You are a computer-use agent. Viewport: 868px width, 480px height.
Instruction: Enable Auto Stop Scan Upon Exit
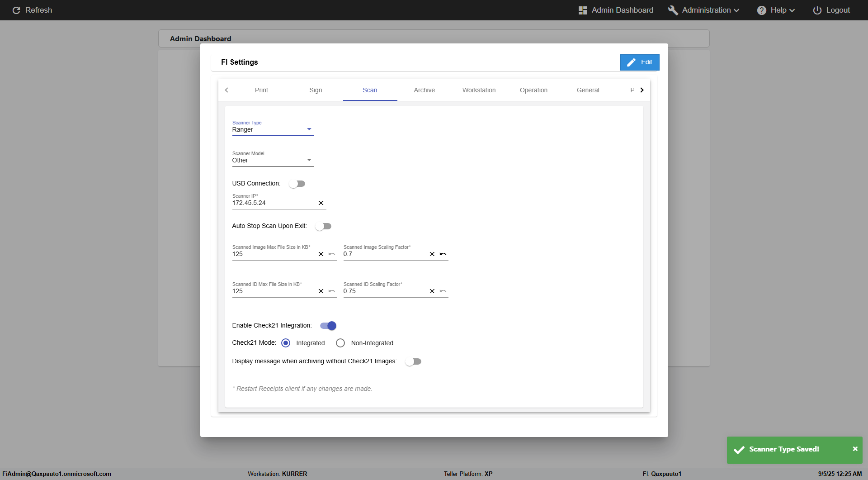pyautogui.click(x=323, y=226)
